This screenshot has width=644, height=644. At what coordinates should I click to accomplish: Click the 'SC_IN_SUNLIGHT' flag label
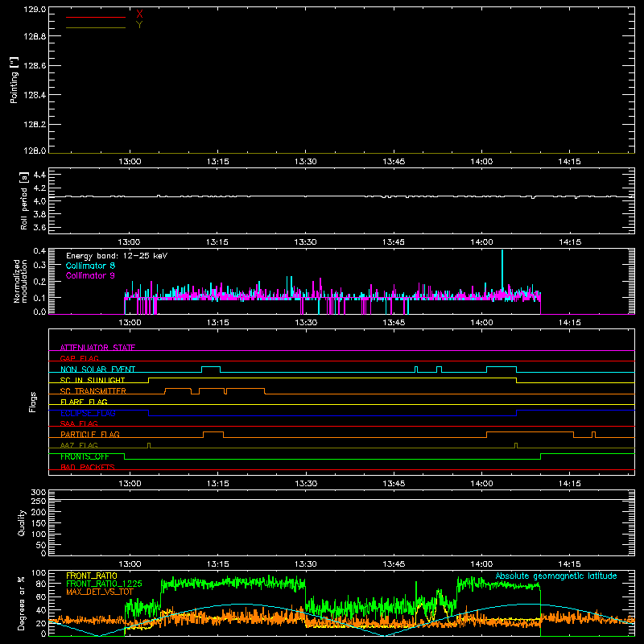93,380
